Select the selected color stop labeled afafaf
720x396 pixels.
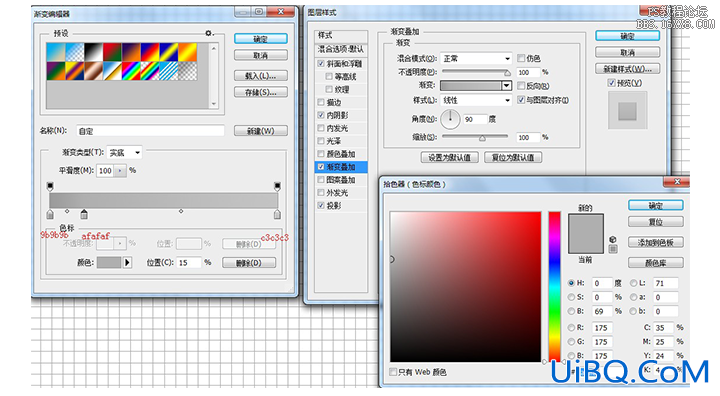[84, 215]
